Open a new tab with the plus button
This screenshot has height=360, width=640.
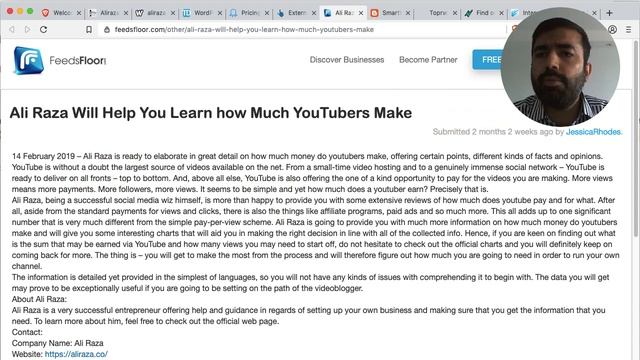[609, 13]
